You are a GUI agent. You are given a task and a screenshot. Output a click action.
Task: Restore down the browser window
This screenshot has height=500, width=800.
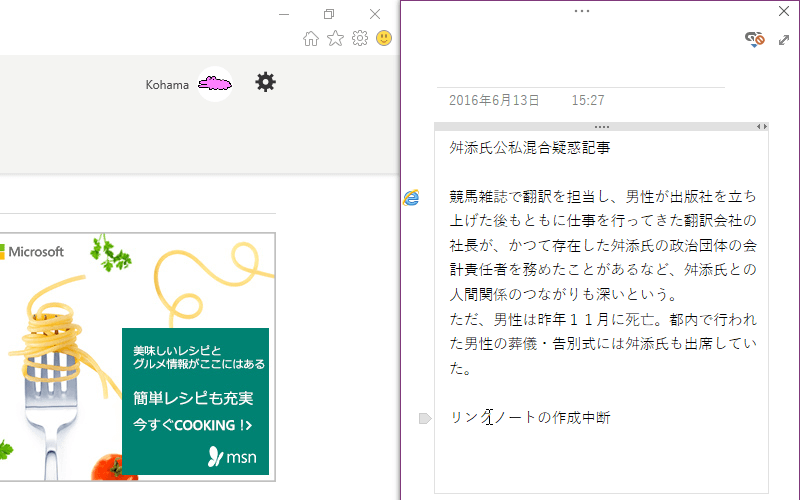pos(329,14)
